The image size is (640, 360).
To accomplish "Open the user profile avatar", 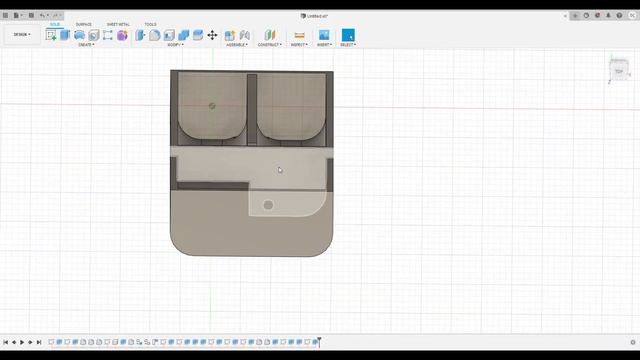I will pyautogui.click(x=632, y=16).
